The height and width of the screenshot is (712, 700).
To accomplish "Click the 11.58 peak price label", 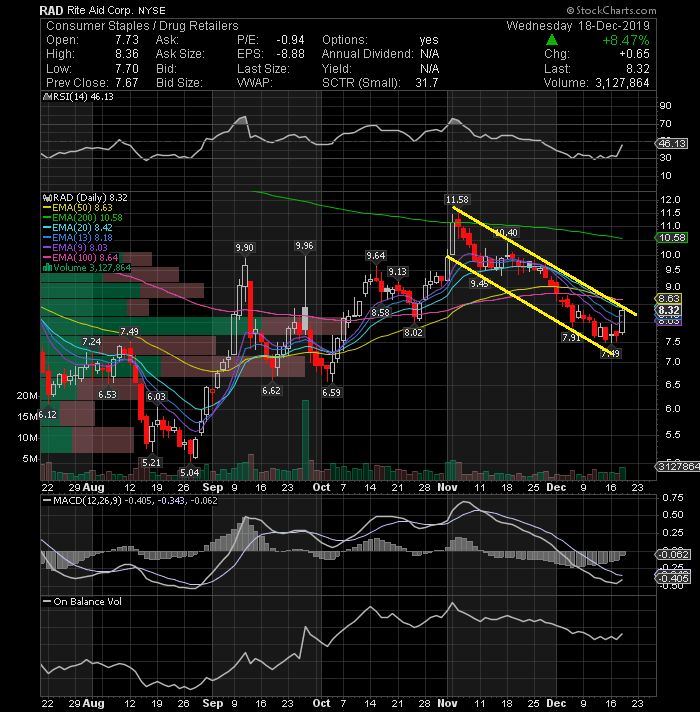I will [457, 200].
